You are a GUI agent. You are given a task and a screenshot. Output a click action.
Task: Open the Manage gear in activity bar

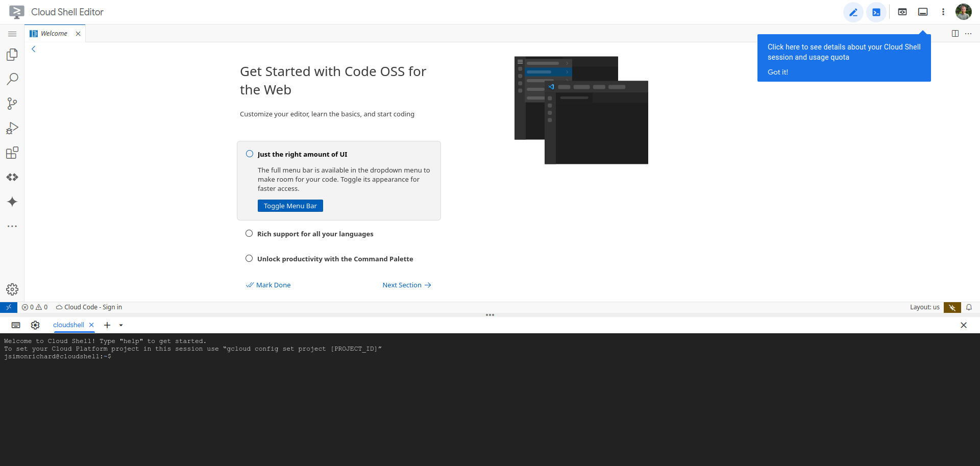pyautogui.click(x=12, y=289)
